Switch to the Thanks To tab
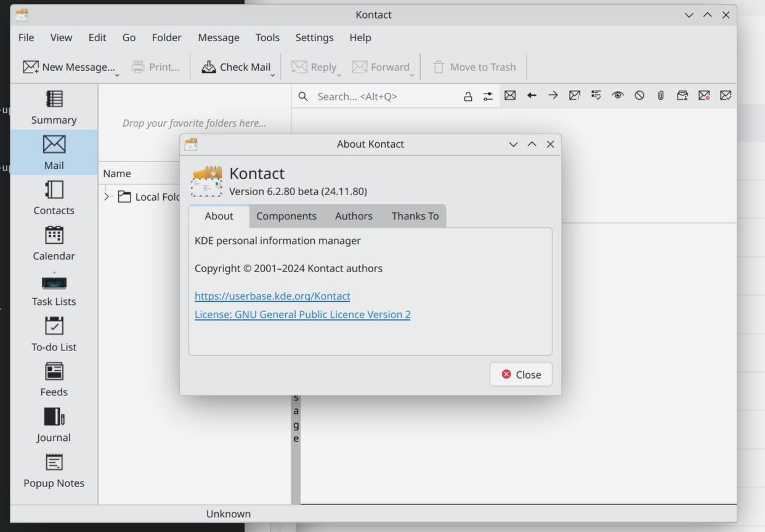The image size is (765, 532). pyautogui.click(x=415, y=216)
